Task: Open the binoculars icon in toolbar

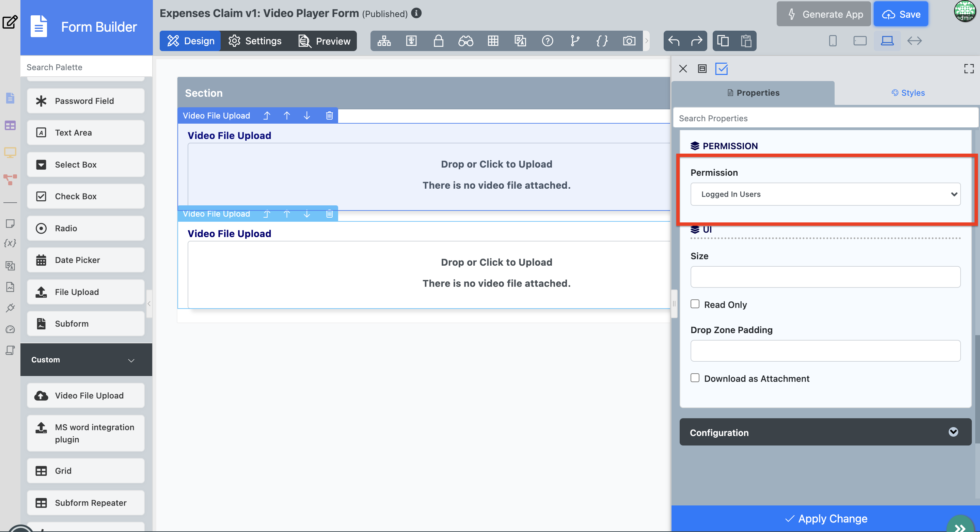Action: (x=465, y=41)
